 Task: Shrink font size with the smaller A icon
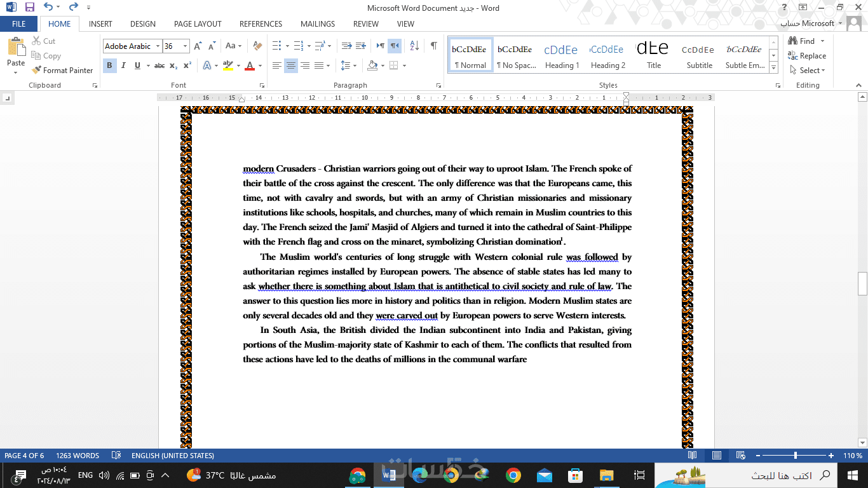coord(211,46)
